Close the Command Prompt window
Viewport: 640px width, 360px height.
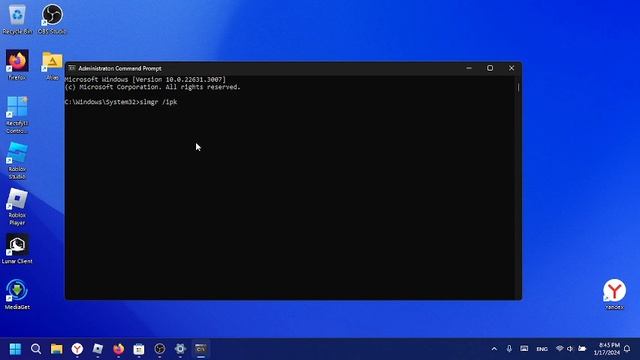click(511, 68)
